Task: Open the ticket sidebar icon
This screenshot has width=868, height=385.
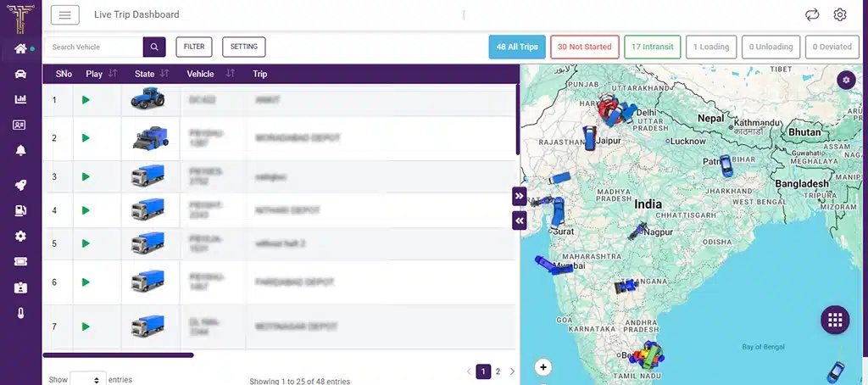Action: tap(20, 261)
